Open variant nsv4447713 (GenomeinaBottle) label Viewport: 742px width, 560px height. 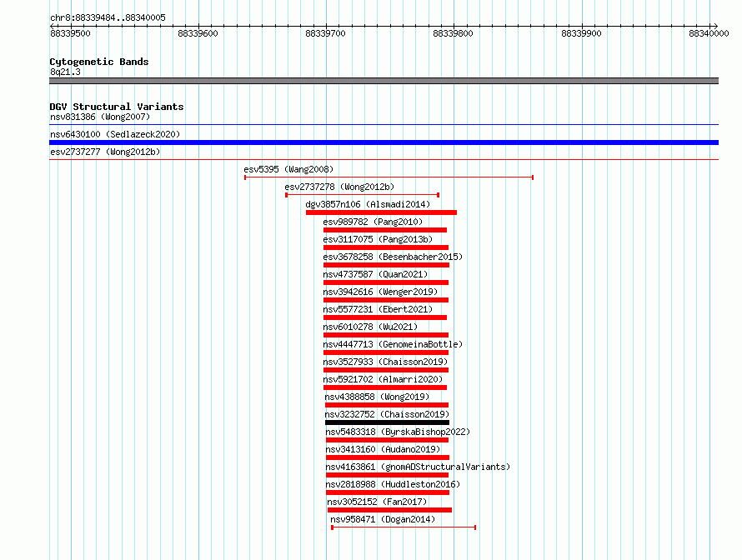[393, 344]
